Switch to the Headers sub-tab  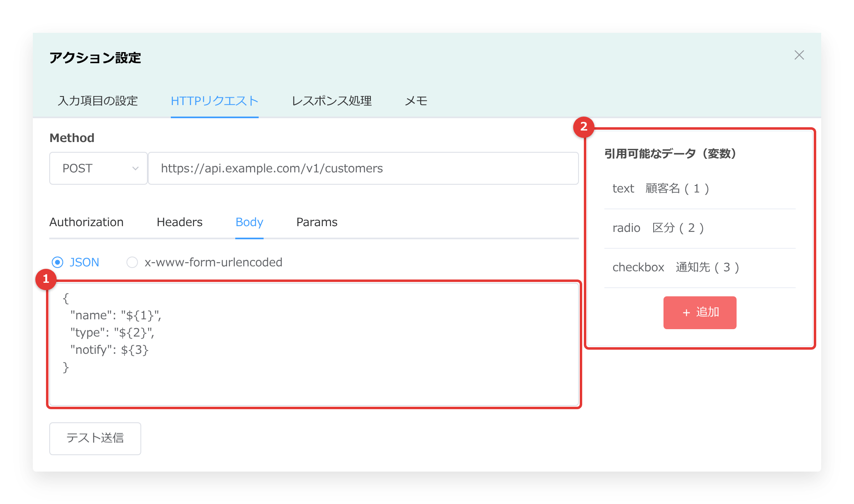click(179, 222)
